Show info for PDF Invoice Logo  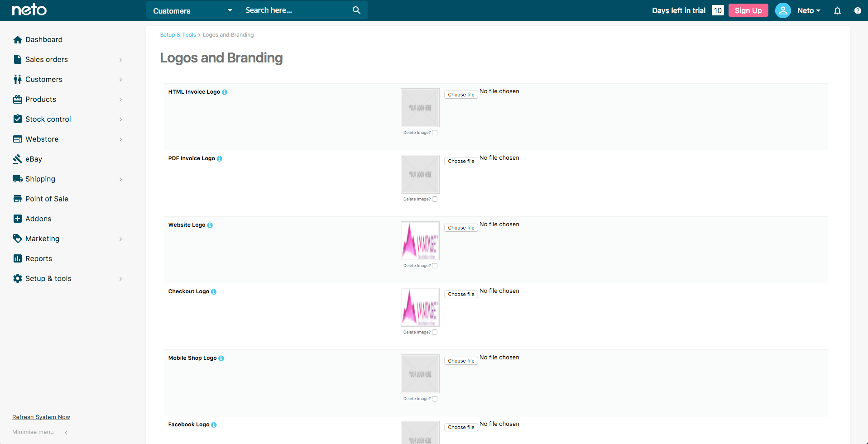point(220,159)
